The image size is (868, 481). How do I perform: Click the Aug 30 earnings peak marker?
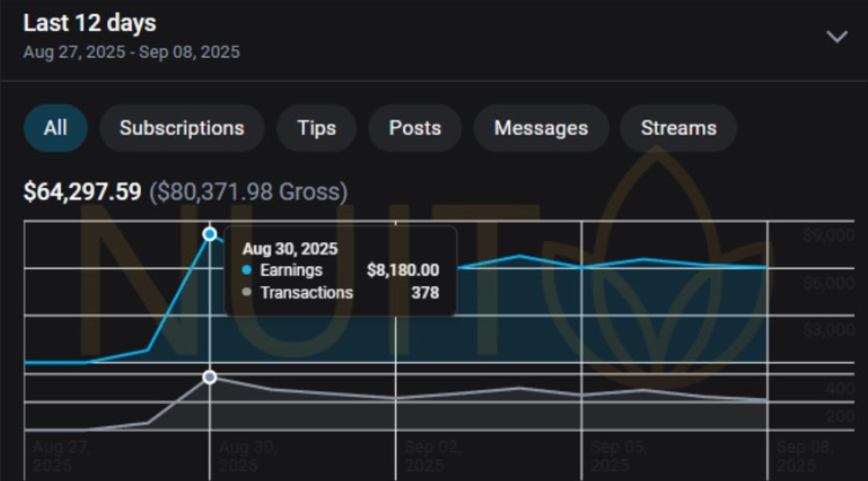click(x=210, y=234)
